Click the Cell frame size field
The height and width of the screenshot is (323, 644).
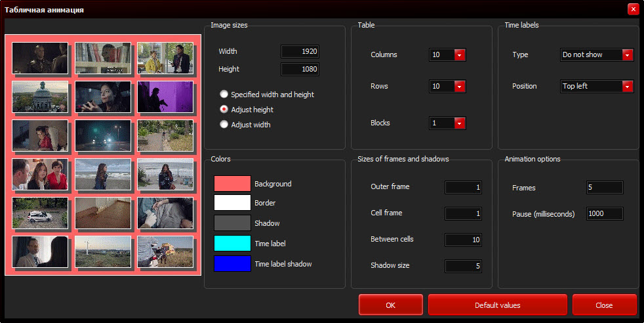[463, 213]
